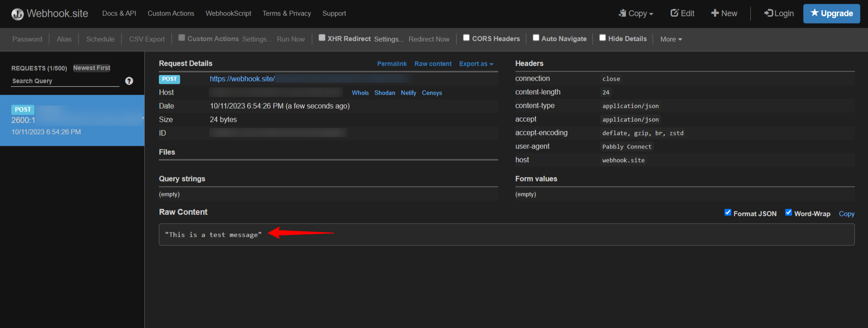Open Raw content link
Viewport: 868px width, 328px height.
click(x=433, y=64)
